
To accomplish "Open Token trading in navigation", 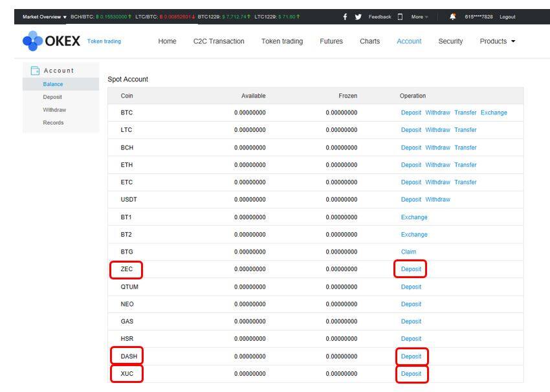I will pyautogui.click(x=282, y=41).
